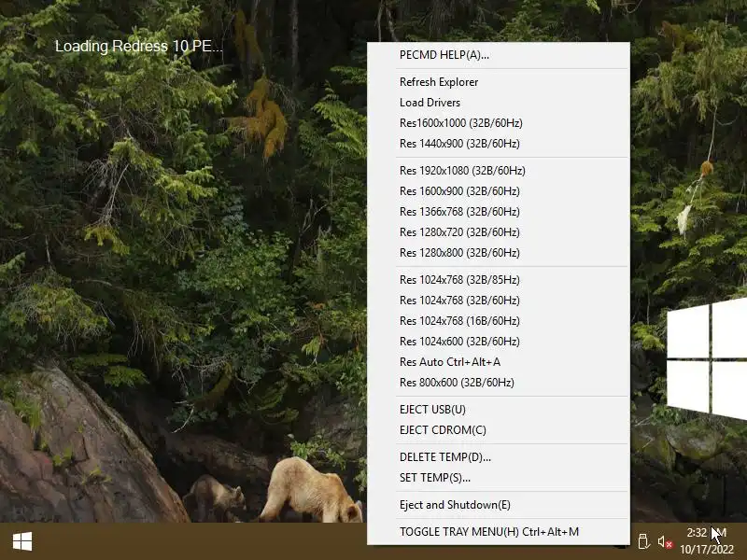Click the muted speaker tray icon
This screenshot has height=560, width=747.
click(665, 542)
